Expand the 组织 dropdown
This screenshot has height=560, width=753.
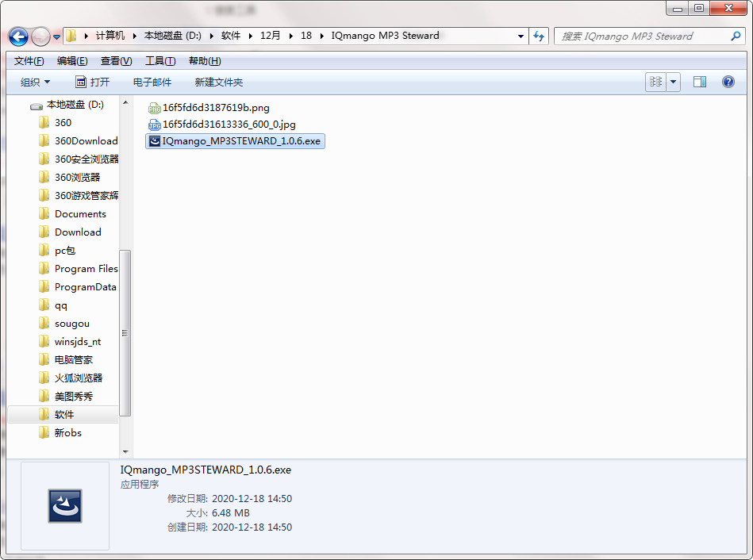point(35,82)
